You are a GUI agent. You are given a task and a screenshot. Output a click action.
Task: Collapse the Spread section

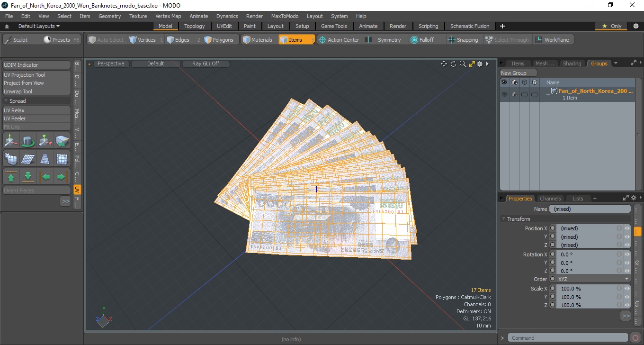6,101
